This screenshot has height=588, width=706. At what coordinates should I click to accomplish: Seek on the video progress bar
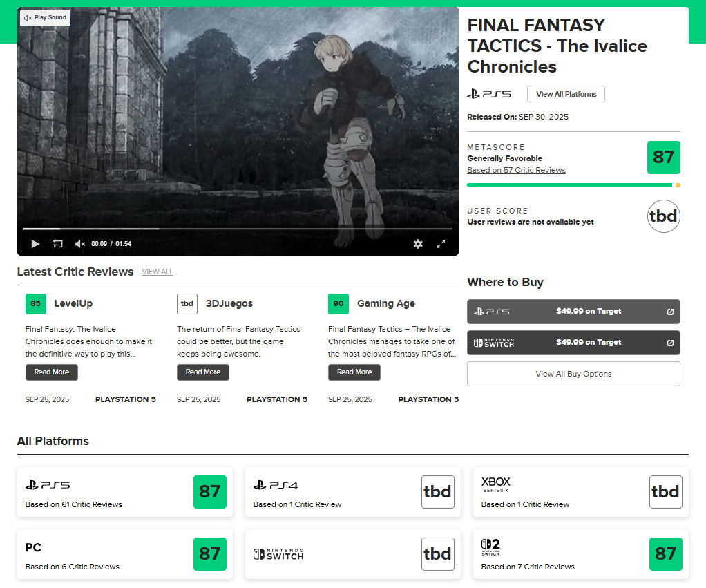click(x=238, y=229)
